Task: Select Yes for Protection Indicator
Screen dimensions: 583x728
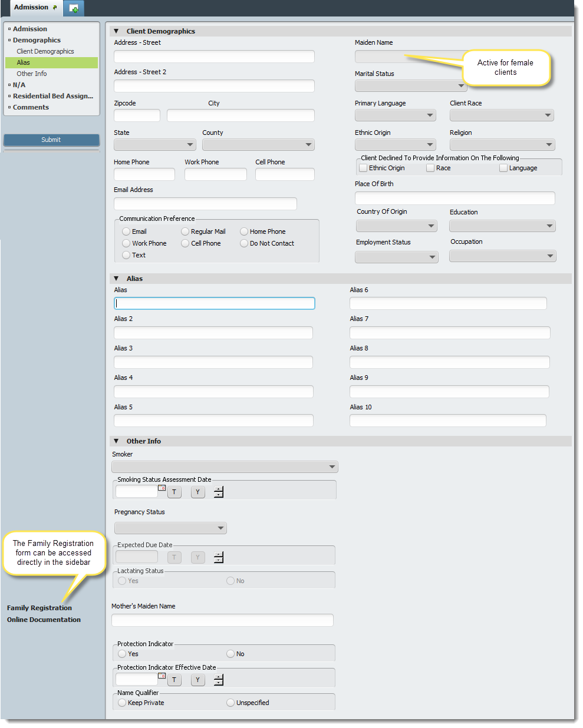Action: pos(122,654)
